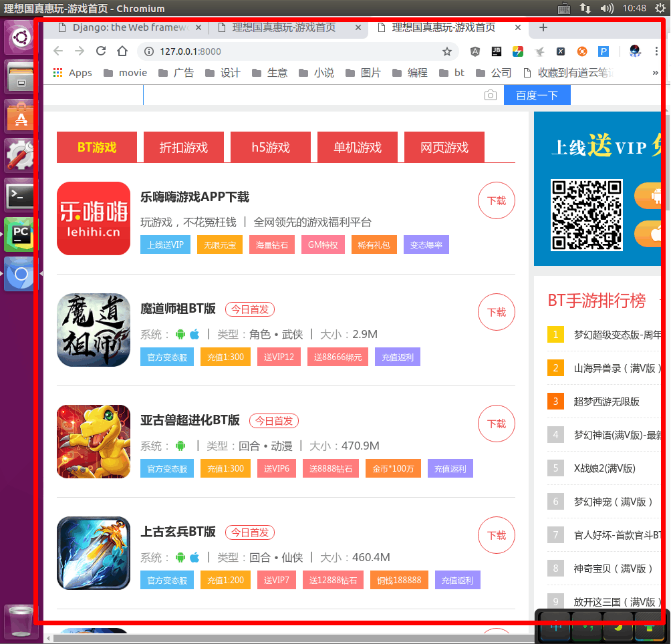The image size is (671, 644).
Task: Click the 魔道祖师 game thumbnail
Action: [x=94, y=330]
